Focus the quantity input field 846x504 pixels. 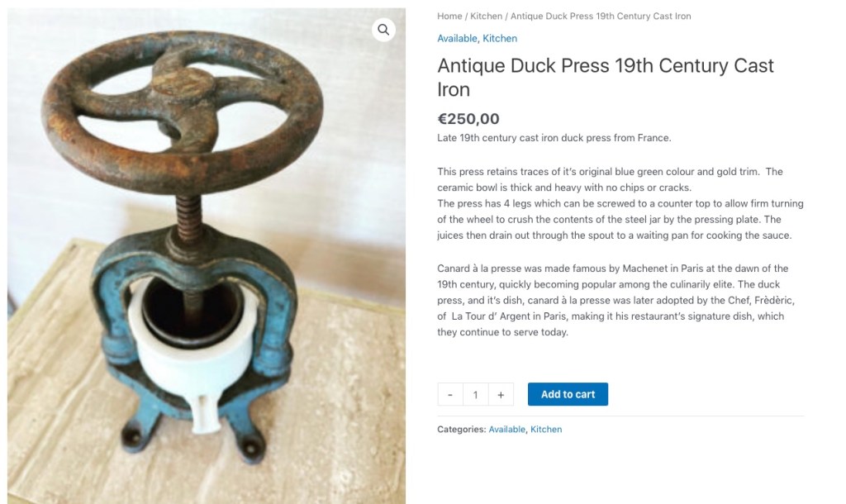coord(475,394)
